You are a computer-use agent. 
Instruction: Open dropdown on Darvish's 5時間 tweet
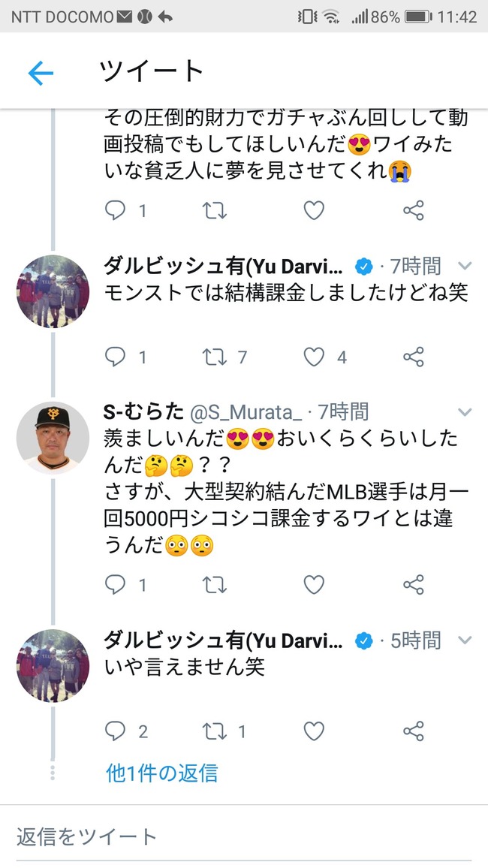pyautogui.click(x=465, y=640)
